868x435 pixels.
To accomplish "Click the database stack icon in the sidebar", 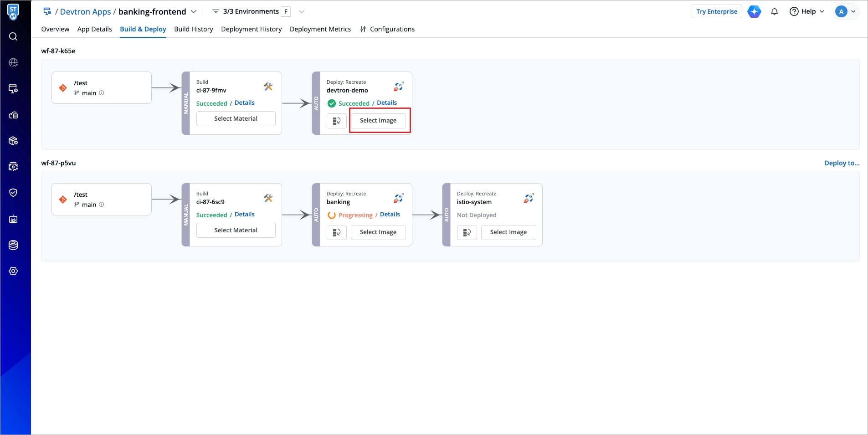I will (13, 245).
